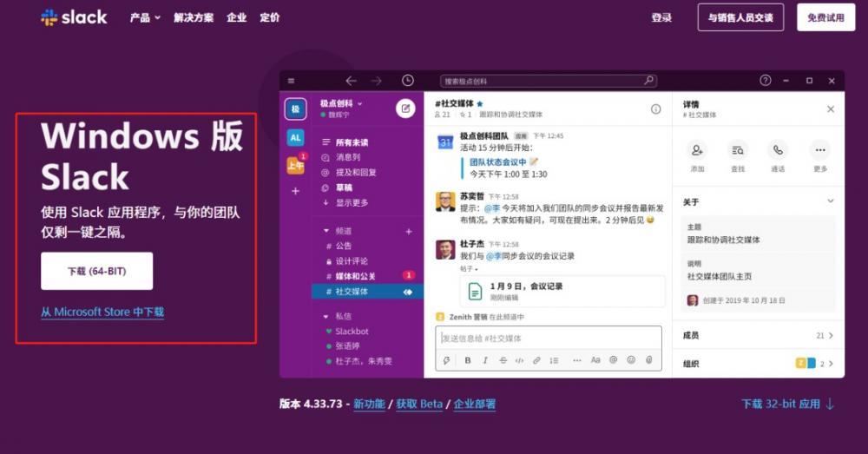The image size is (868, 454).
Task: Click the 新功能 link
Action: click(369, 404)
